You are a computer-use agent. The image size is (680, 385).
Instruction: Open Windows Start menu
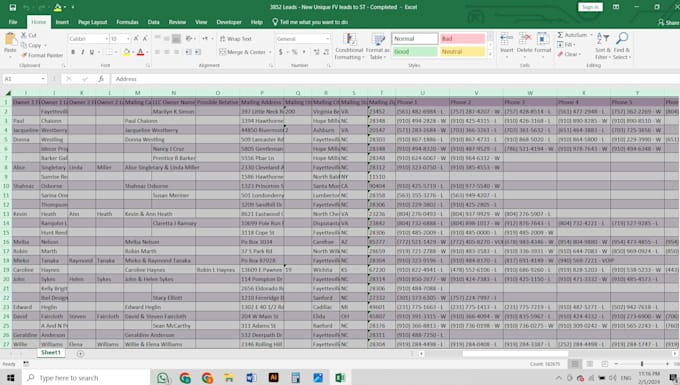pos(10,378)
